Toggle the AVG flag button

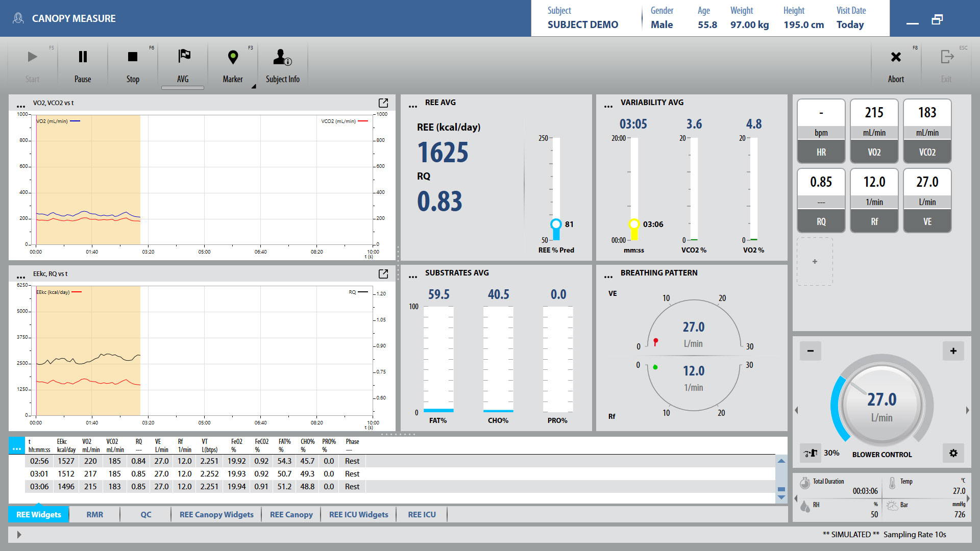(183, 65)
